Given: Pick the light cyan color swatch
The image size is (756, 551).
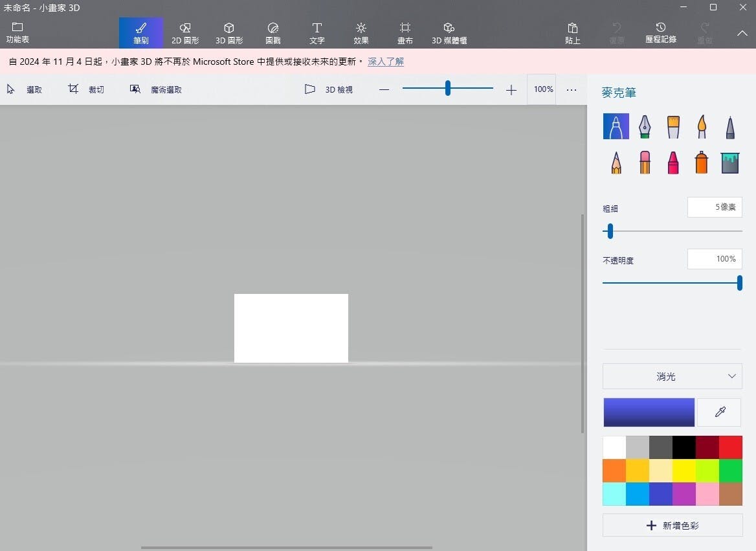Looking at the screenshot, I should click(614, 493).
